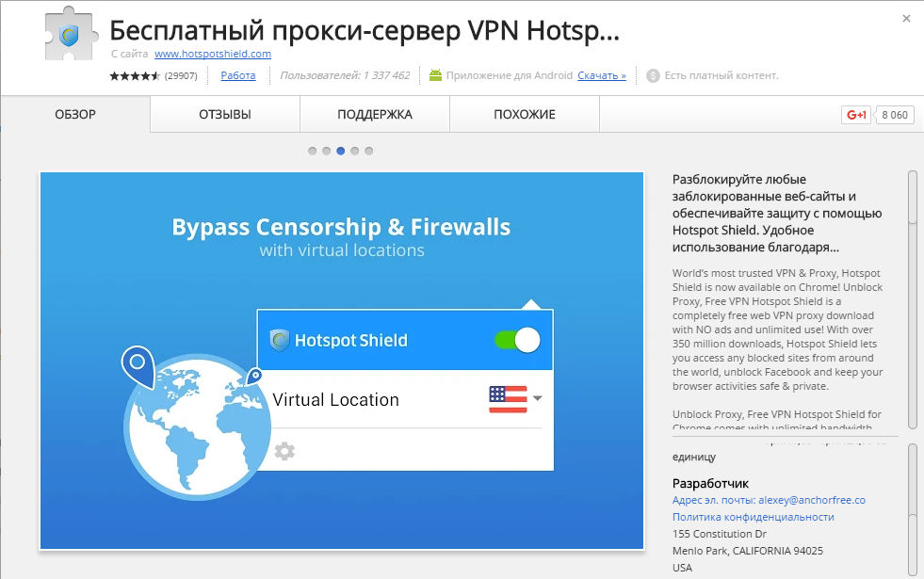
Task: Click the large map pin on globe
Action: point(138,367)
